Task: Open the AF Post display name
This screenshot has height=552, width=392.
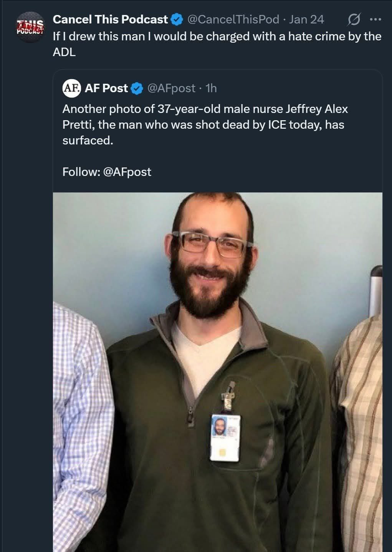Action: coord(106,88)
